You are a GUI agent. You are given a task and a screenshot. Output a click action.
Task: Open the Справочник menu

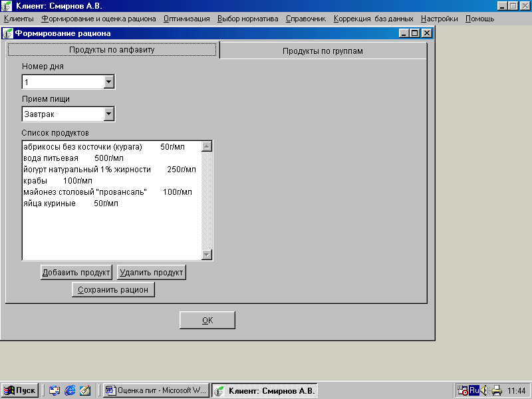306,19
